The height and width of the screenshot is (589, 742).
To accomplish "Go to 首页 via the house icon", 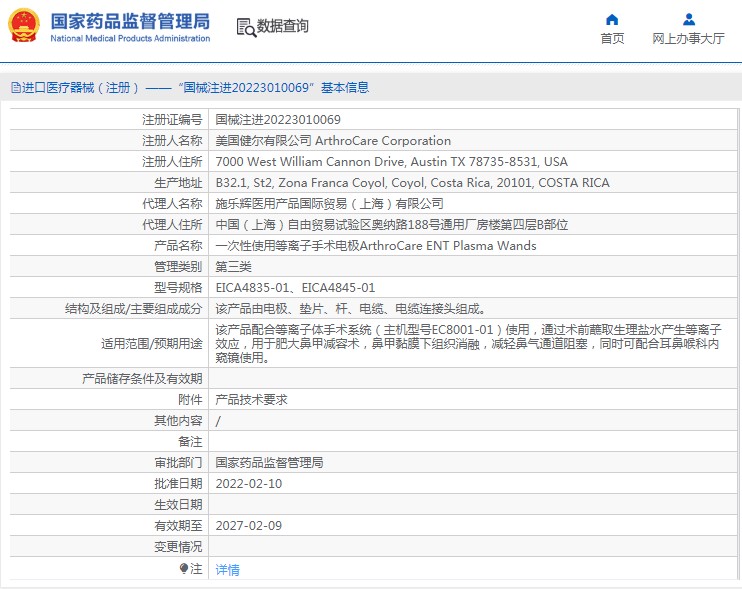I will coord(612,19).
